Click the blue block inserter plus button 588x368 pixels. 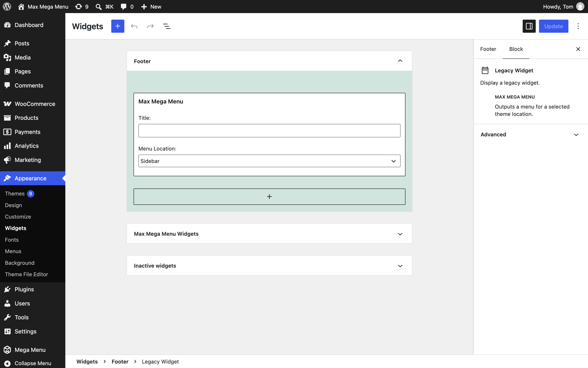point(118,26)
